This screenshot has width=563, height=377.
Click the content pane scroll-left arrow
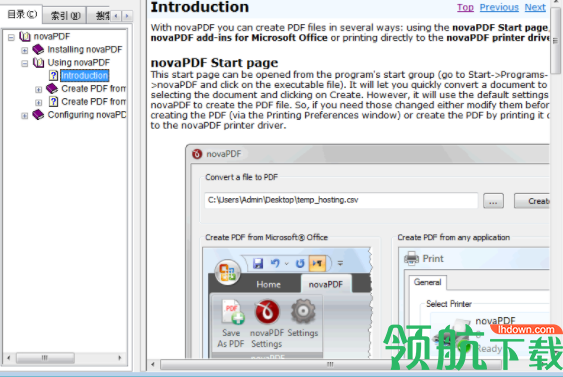coord(153,364)
